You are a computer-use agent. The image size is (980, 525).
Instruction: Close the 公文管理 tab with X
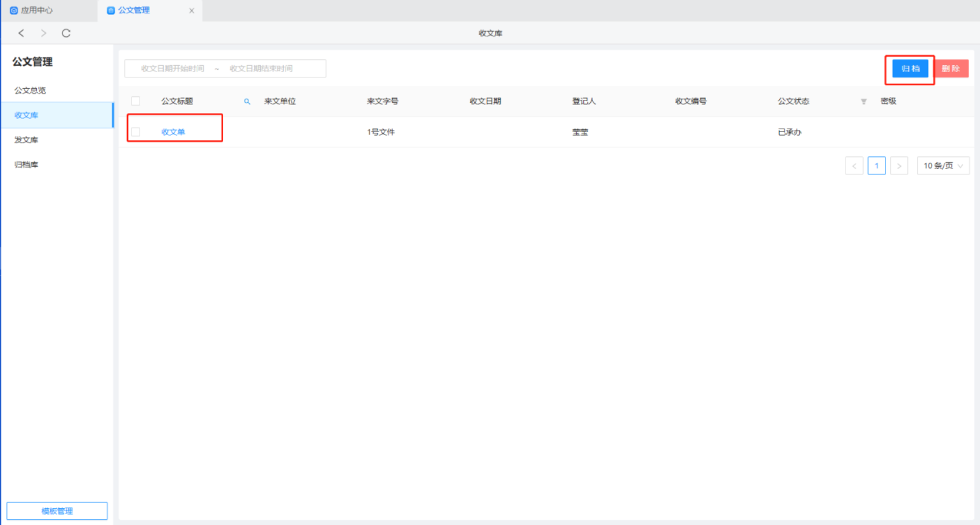192,10
